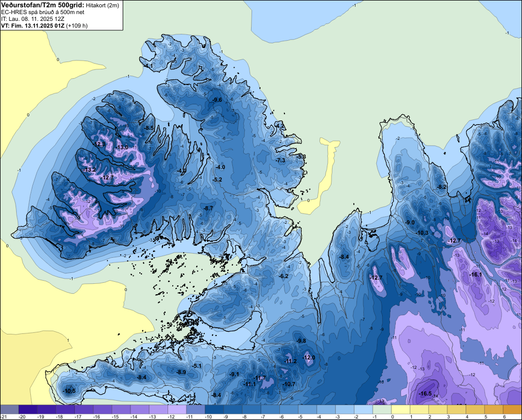Click the -5.2 temperature value on the map
The height and width of the screenshot is (420, 522).
[x=217, y=179]
